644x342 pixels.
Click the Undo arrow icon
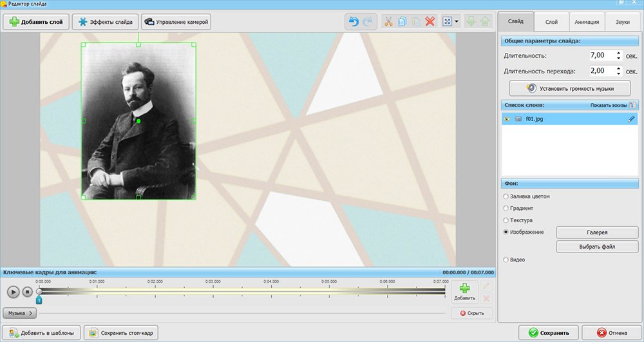(x=353, y=22)
